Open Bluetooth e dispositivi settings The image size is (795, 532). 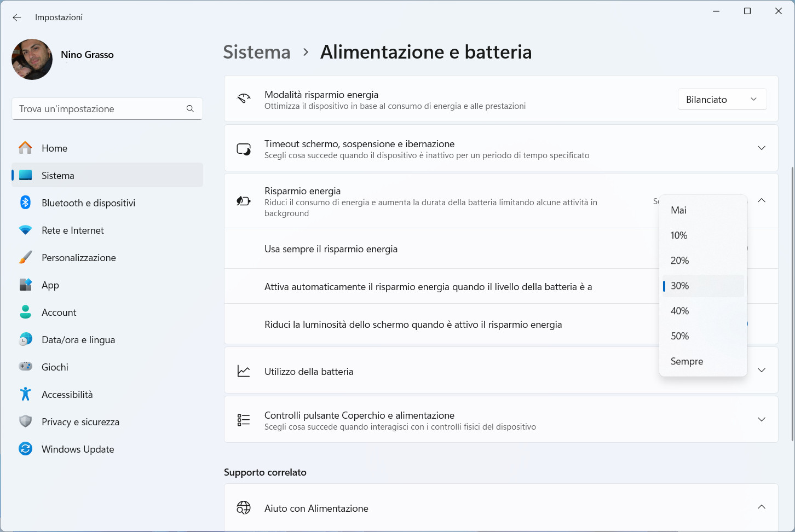pyautogui.click(x=88, y=203)
